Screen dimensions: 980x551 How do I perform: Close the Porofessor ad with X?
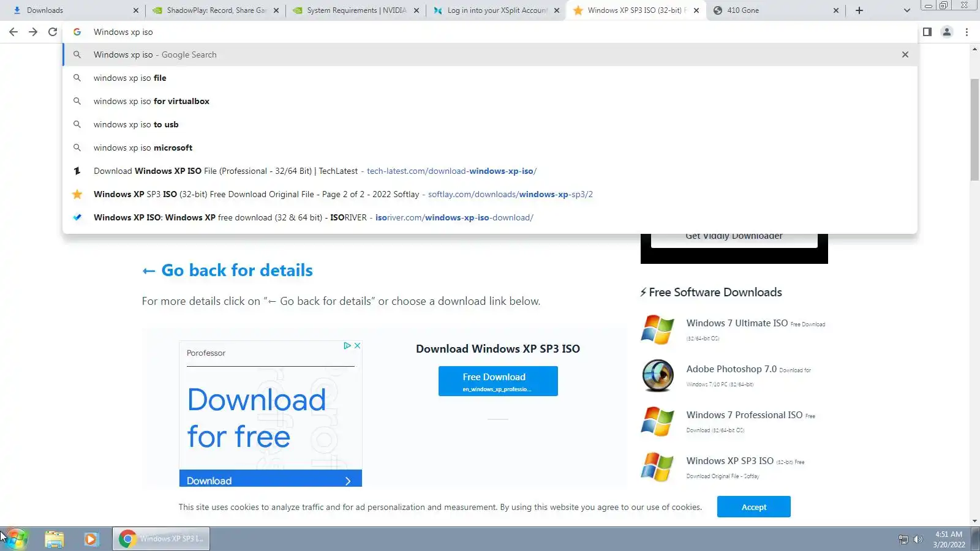coord(357,346)
